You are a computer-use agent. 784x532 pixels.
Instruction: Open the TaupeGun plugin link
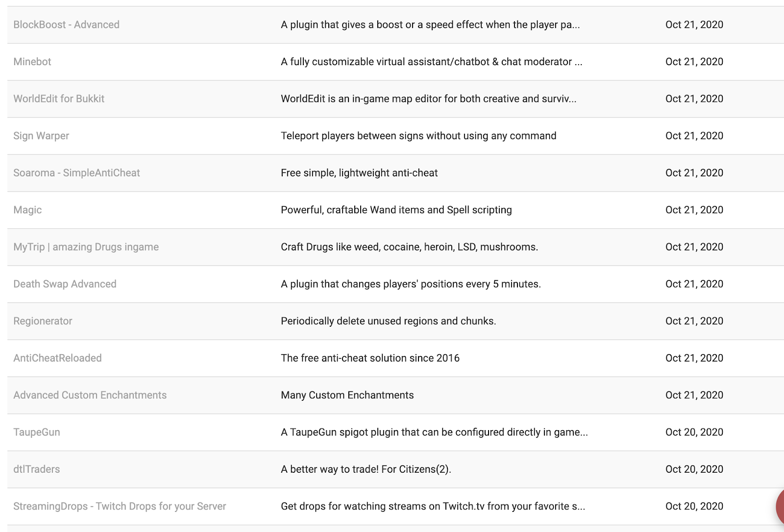click(37, 432)
